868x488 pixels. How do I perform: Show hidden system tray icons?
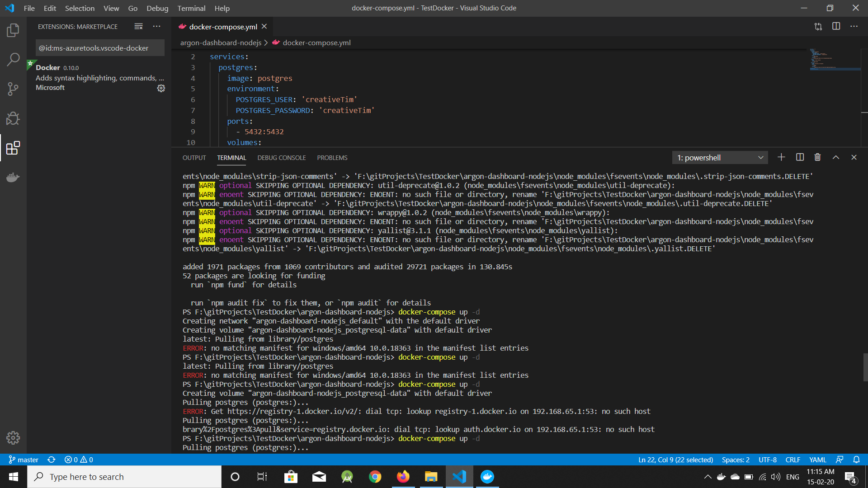[708, 477]
